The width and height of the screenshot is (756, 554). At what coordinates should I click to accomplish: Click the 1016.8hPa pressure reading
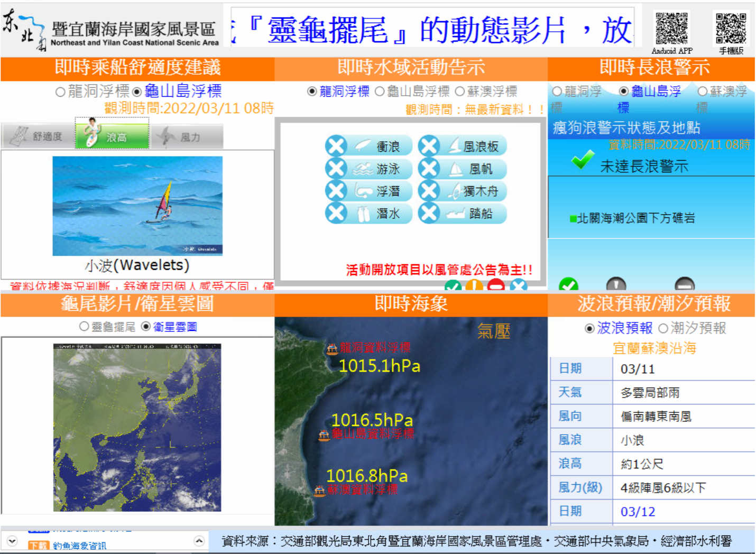[x=367, y=476]
